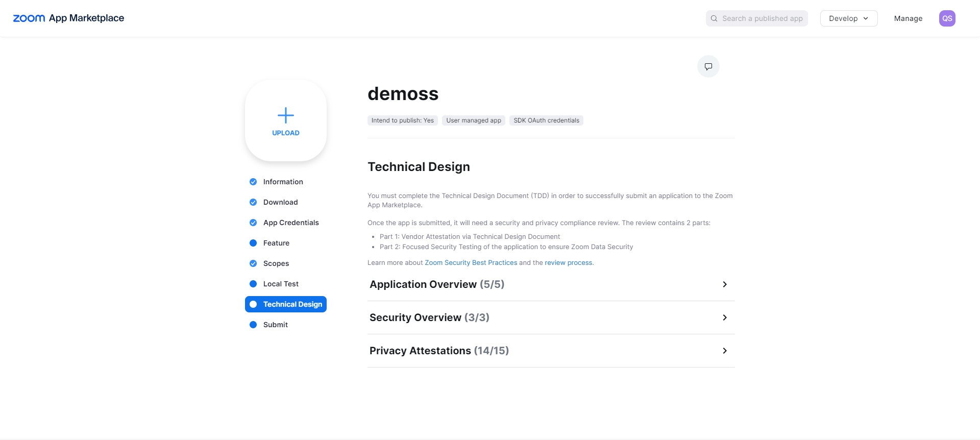Image resolution: width=980 pixels, height=440 pixels.
Task: Click the feedback chat bubble icon
Action: pos(708,66)
